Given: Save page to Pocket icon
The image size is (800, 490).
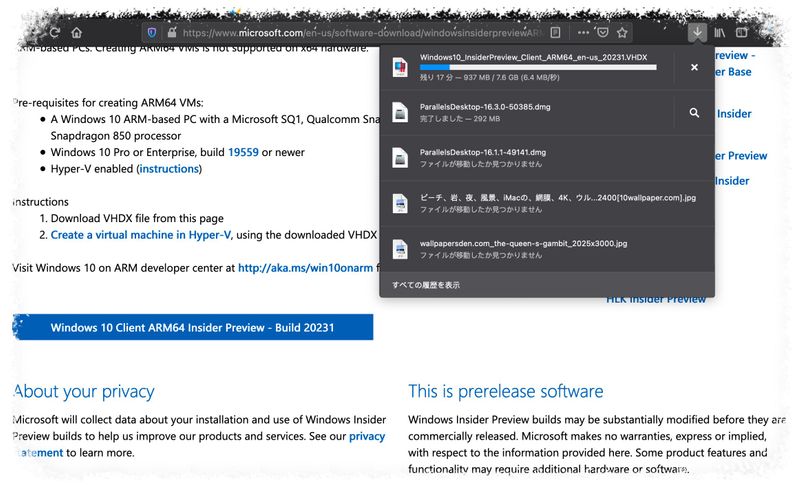Looking at the screenshot, I should (602, 32).
